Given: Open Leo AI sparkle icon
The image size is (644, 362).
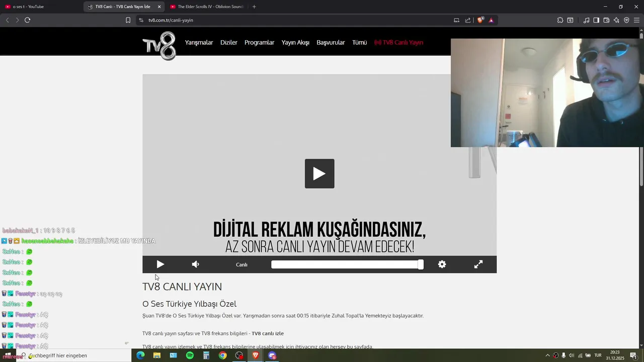Looking at the screenshot, I should (x=616, y=20).
